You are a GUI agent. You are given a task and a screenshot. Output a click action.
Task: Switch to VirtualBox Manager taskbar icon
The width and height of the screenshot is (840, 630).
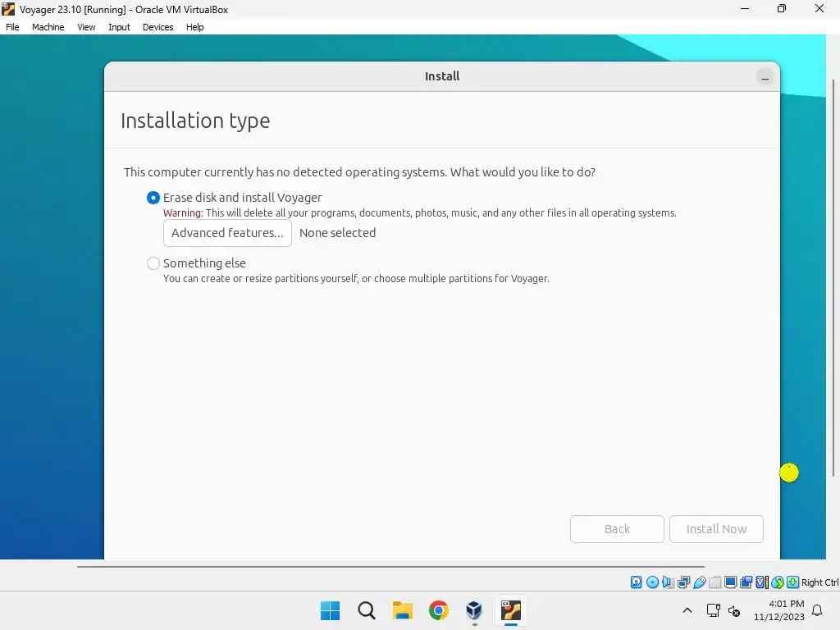(x=474, y=610)
